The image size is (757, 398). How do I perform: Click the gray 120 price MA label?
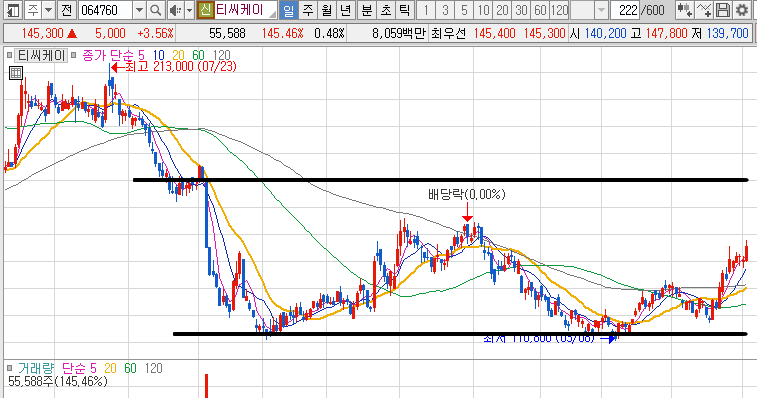(222, 55)
